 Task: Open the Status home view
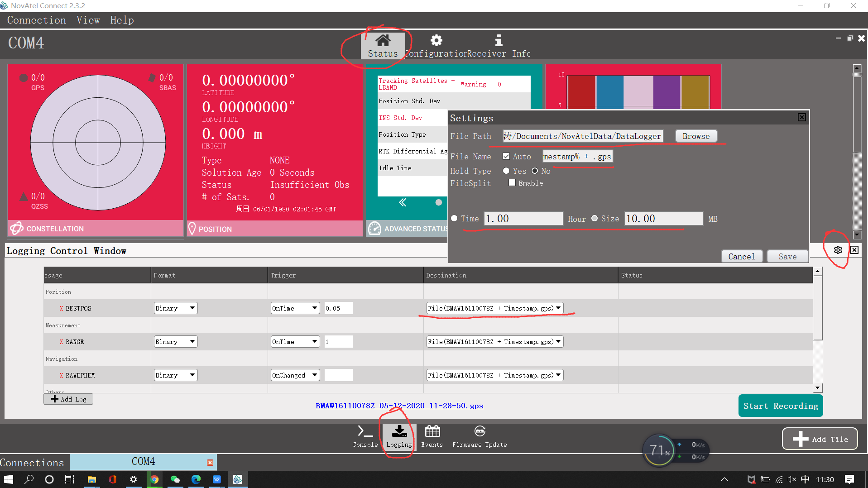pos(383,45)
